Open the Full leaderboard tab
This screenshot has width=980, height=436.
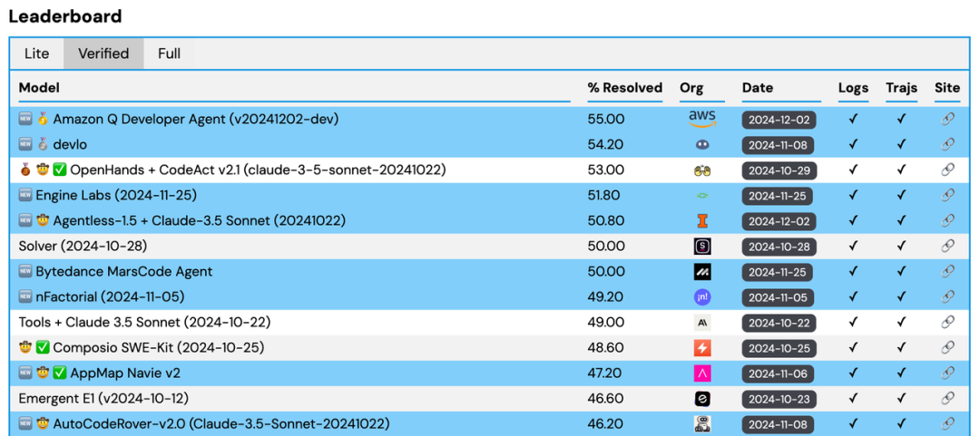click(170, 53)
